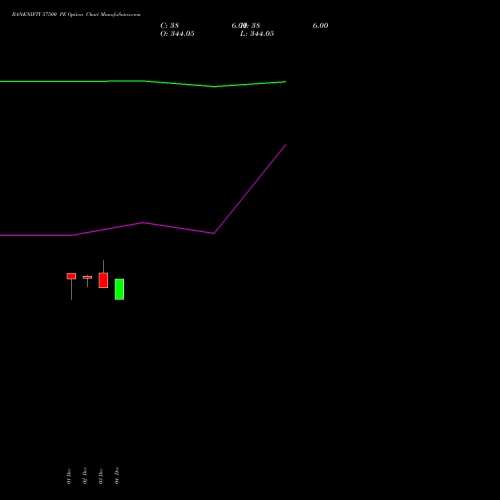The height and width of the screenshot is (500, 500).
Task: Select the large red 03 Dec candlestick
Action: click(x=103, y=280)
